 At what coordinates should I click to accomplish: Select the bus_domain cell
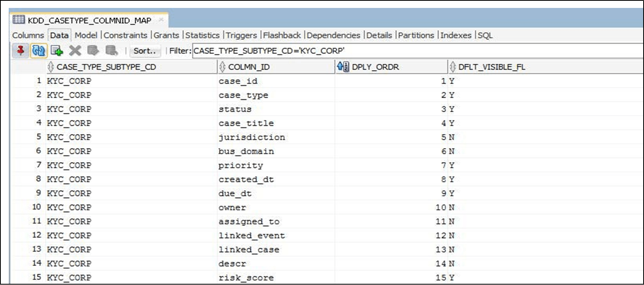[276, 151]
